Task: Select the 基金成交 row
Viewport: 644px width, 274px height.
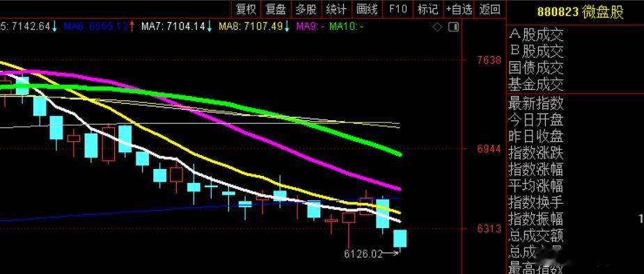Action: [536, 85]
